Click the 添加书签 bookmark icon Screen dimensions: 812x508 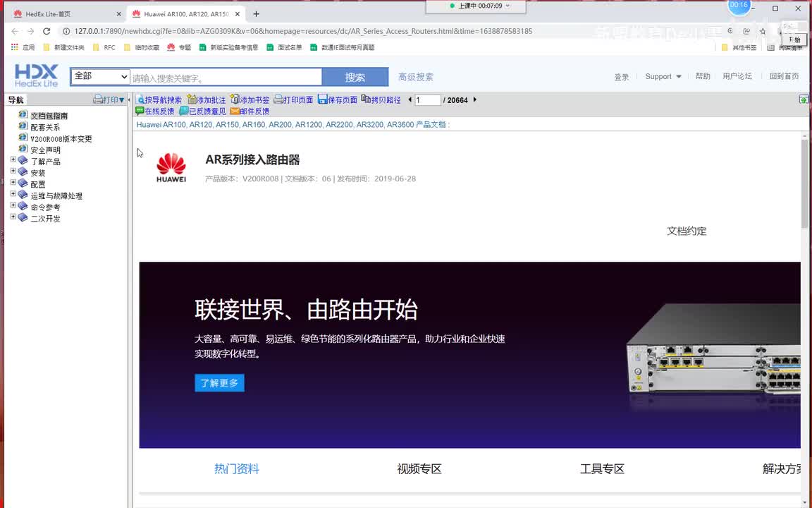point(235,99)
